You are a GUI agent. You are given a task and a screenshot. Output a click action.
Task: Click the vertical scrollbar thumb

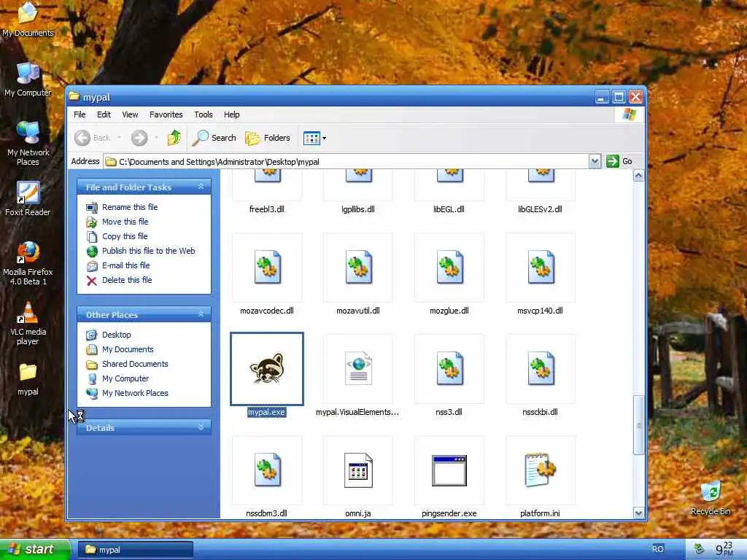[x=638, y=425]
